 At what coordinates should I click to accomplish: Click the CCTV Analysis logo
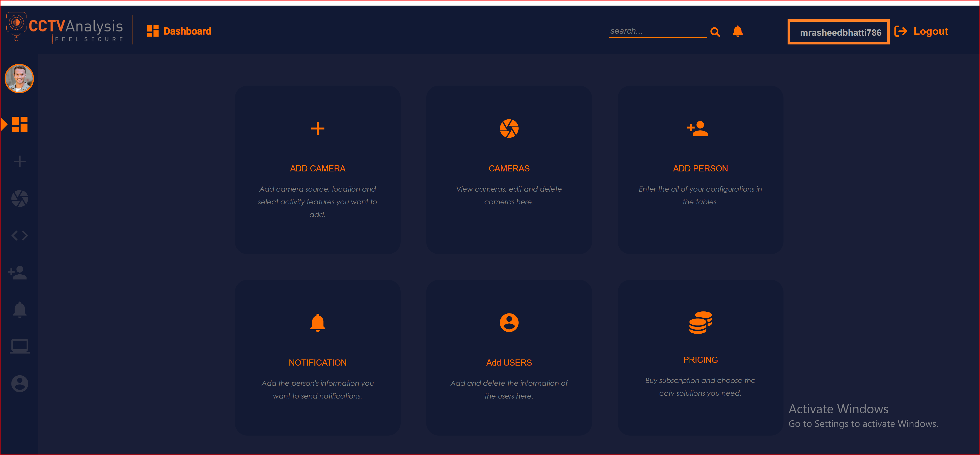click(x=65, y=28)
